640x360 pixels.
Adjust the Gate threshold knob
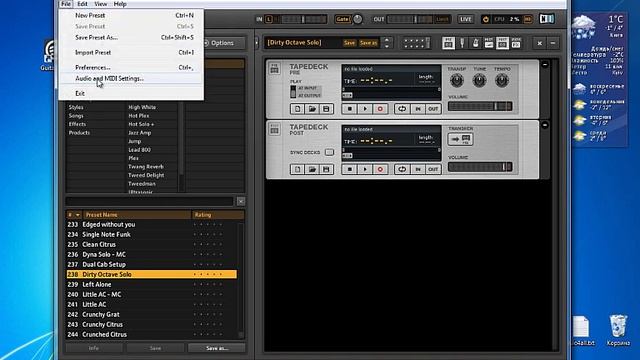[x=358, y=19]
